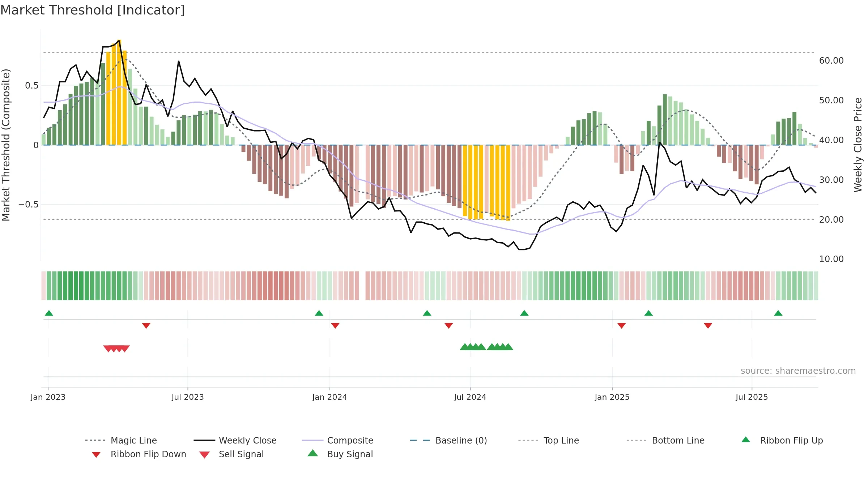Click the left axis title Market Threshold (Composite)
Screen dimensions: 868x488
pos(6,145)
